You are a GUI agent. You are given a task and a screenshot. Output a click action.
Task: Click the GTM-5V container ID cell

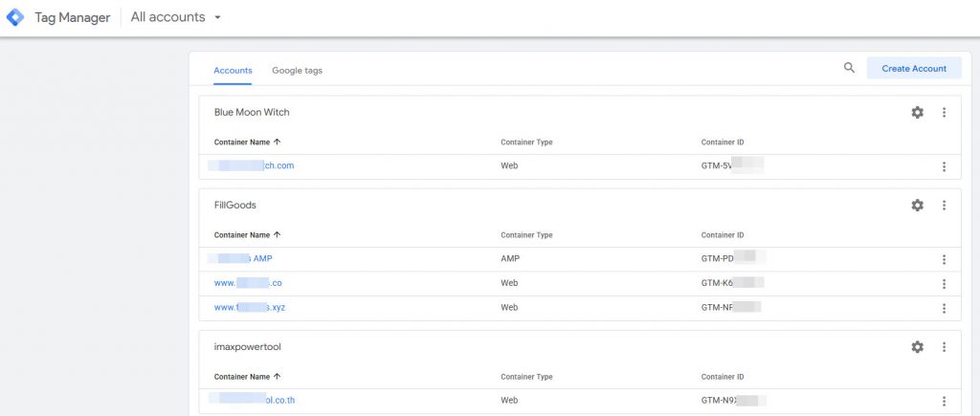pos(732,165)
